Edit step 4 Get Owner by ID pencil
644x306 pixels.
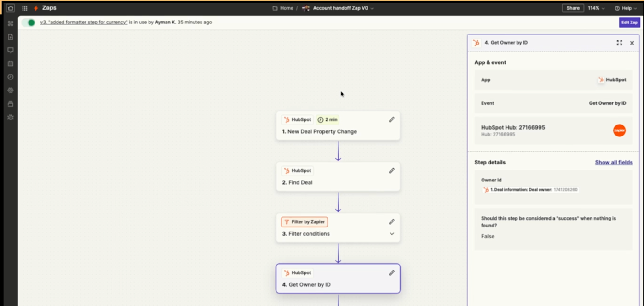(x=392, y=272)
